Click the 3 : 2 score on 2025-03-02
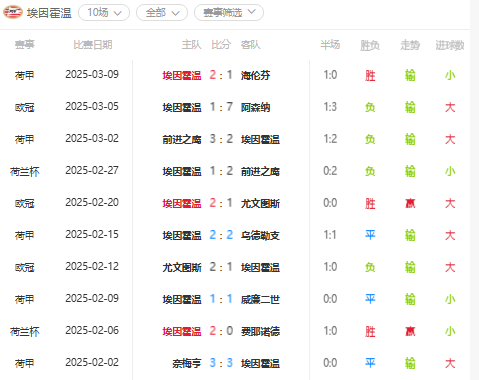 [x=221, y=139]
